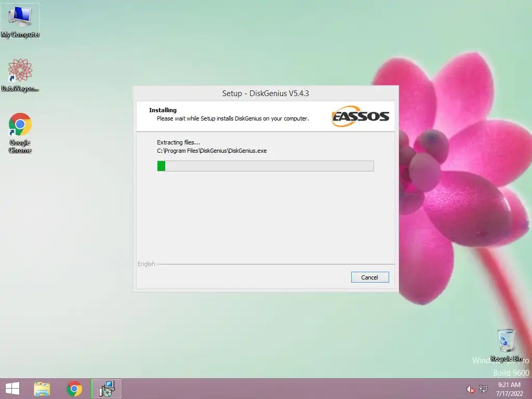Select the DataWagon desktop shortcut
This screenshot has width=532, height=399.
click(20, 75)
